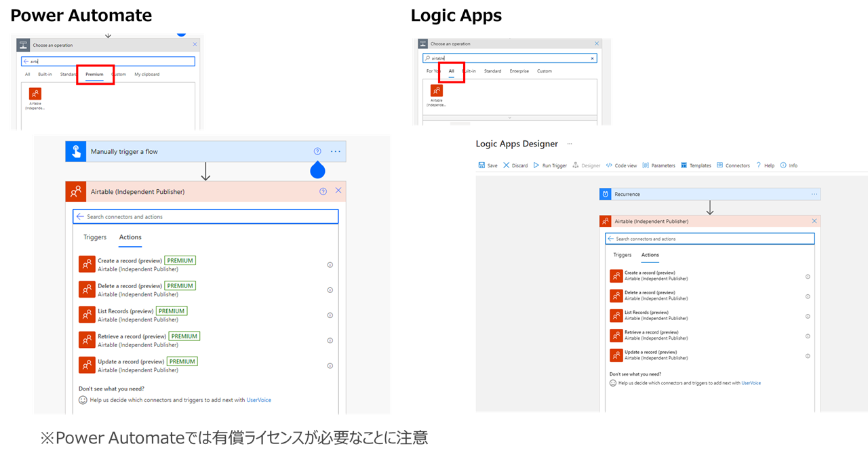Image resolution: width=868 pixels, height=457 pixels.
Task: Show info for Logic Apps Retrieve a record
Action: tap(808, 336)
